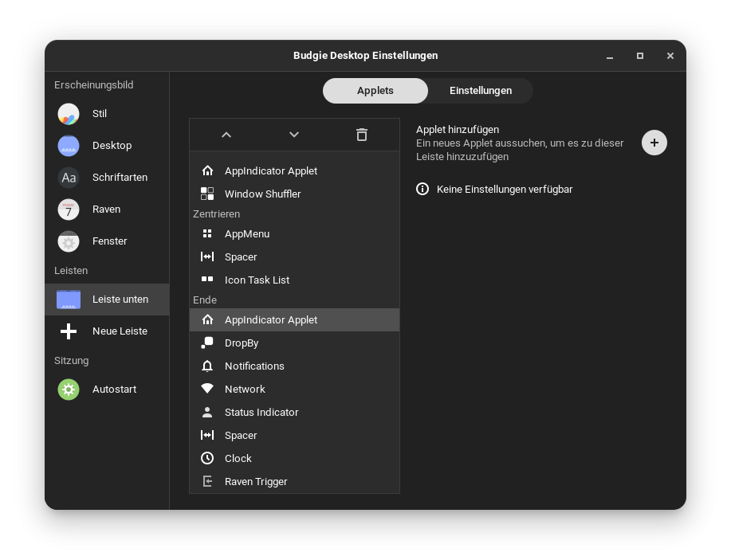Select AppIndicator Applet below the toolbar
731x560 pixels.
294,171
